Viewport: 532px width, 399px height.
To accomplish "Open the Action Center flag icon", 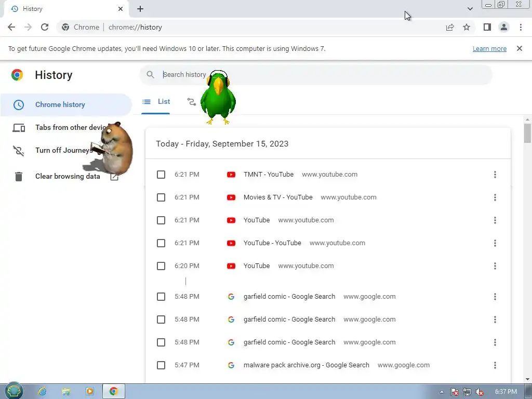I will coord(455,392).
